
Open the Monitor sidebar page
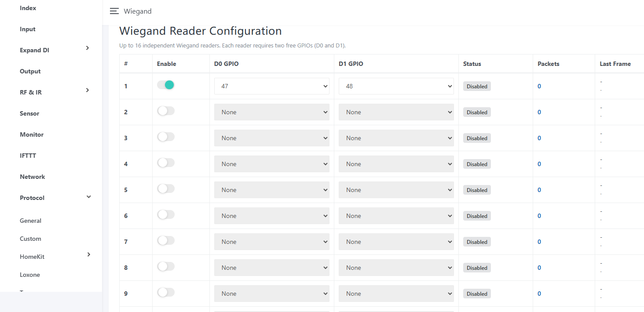32,134
